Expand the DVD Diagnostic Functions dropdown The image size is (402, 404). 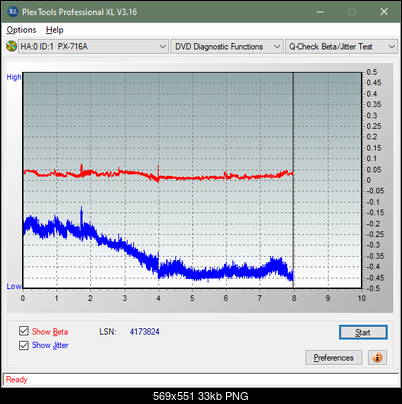tap(227, 47)
